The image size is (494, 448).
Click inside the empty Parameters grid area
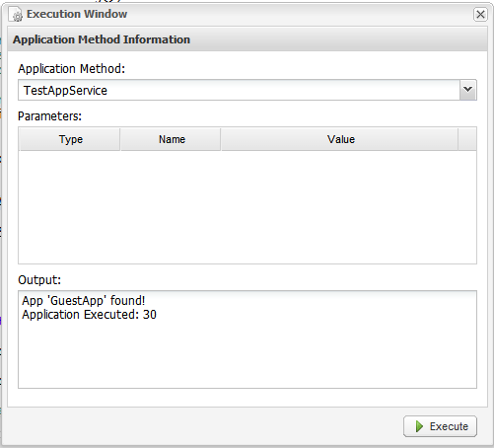tap(247, 207)
